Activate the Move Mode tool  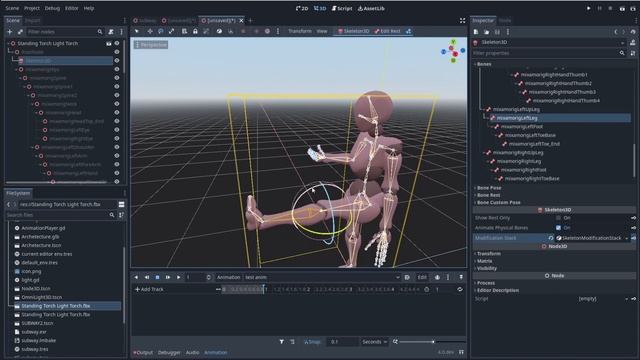point(150,31)
